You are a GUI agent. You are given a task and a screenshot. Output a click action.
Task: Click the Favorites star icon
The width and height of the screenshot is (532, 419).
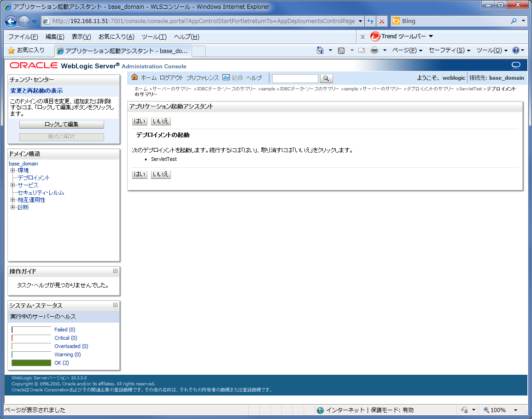[11, 51]
